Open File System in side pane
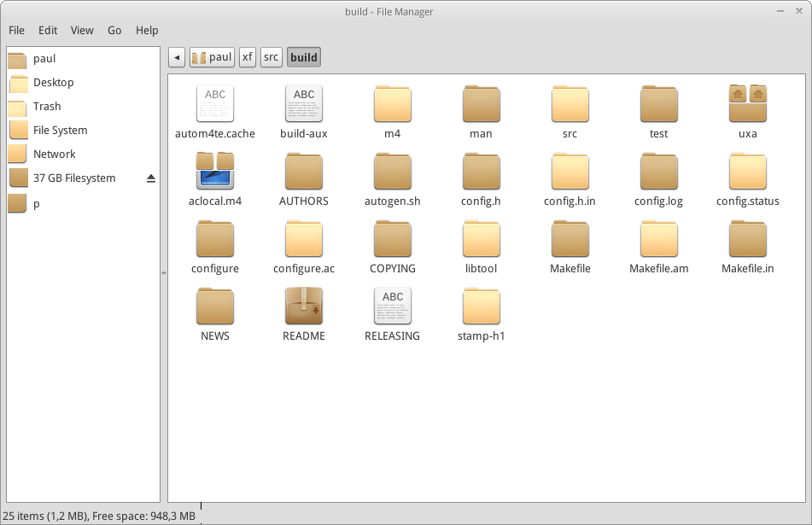 [60, 131]
